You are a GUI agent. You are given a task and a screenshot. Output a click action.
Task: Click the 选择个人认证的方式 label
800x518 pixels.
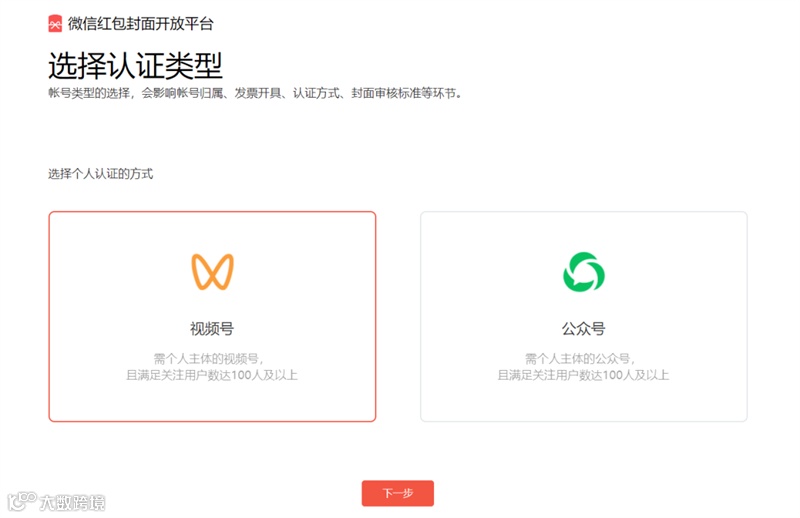[x=101, y=174]
